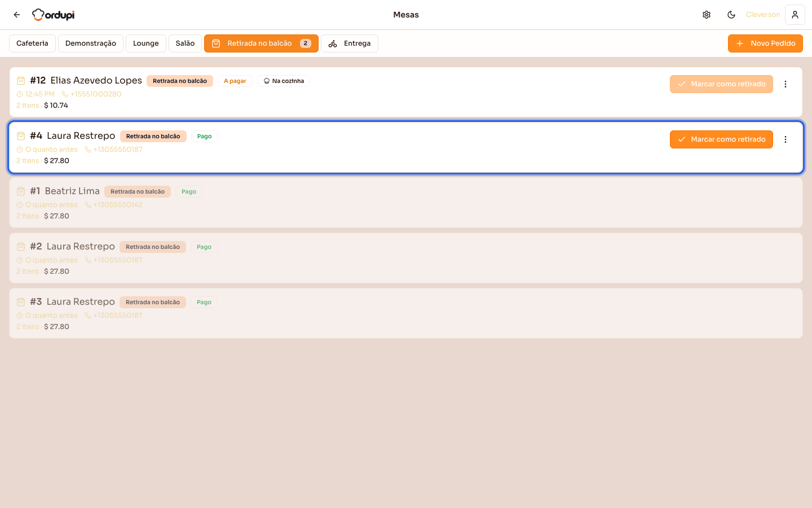Click the Mesas page title
This screenshot has width=812, height=508.
tap(406, 15)
